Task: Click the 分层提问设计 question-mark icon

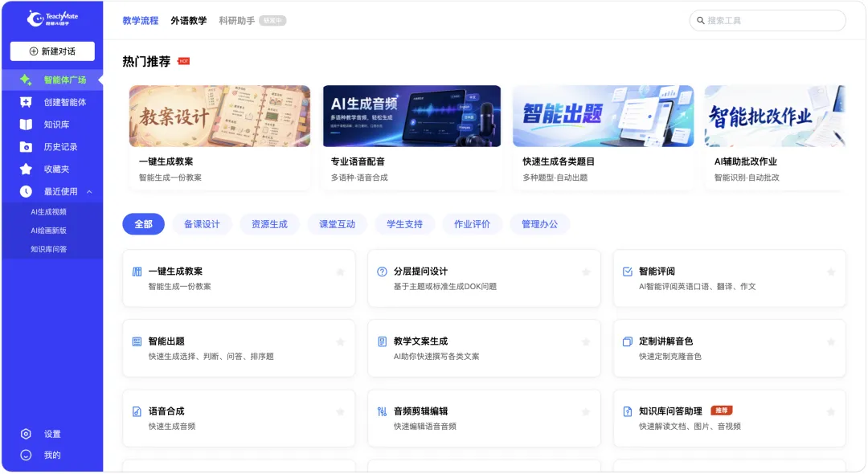Action: click(382, 272)
